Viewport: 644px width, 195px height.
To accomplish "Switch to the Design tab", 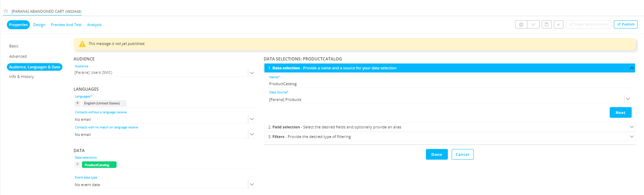I will pos(39,25).
